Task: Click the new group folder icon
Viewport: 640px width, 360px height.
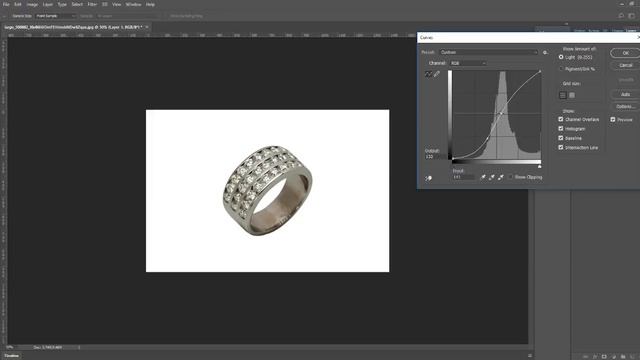Action: coord(623,357)
